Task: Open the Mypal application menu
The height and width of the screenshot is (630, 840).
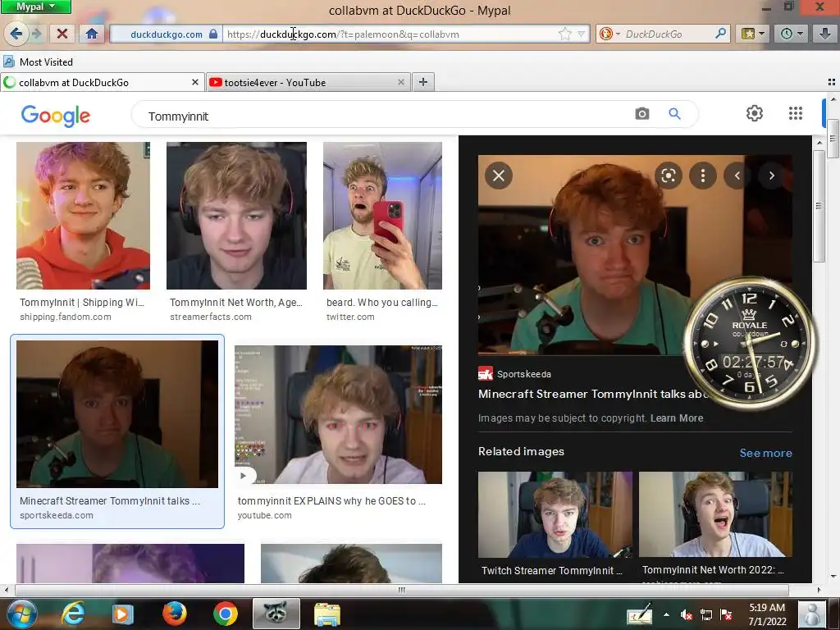Action: [35, 7]
